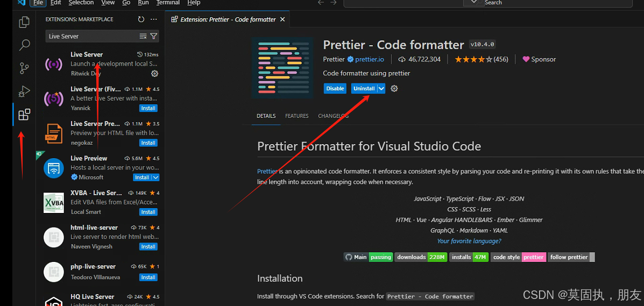This screenshot has width=644, height=306.
Task: Click the code style prettier badge
Action: click(x=518, y=257)
